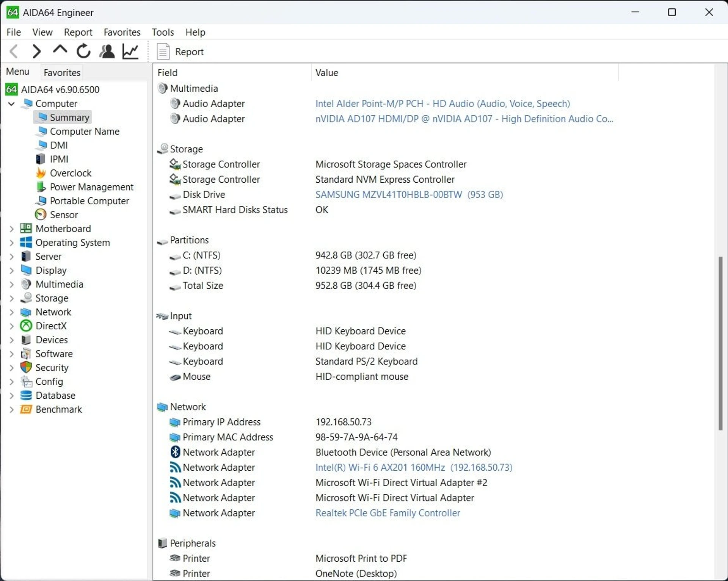Select Primary MAC Address row
This screenshot has height=581, width=728.
(284, 437)
